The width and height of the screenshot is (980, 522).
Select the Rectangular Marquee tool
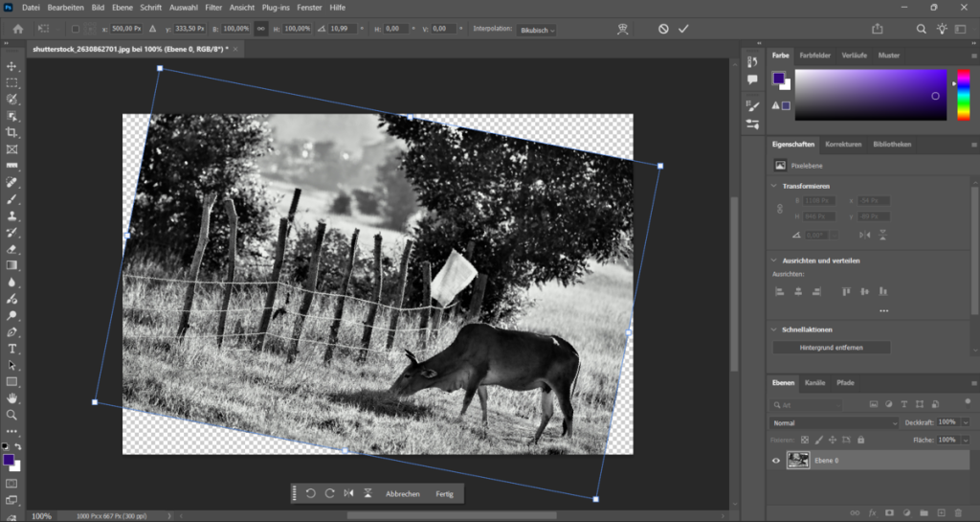click(x=11, y=83)
